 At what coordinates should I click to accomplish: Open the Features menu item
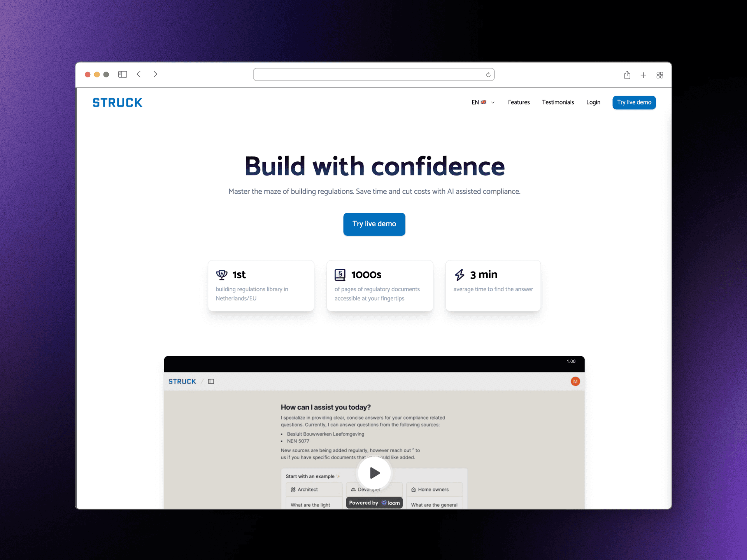pyautogui.click(x=519, y=102)
